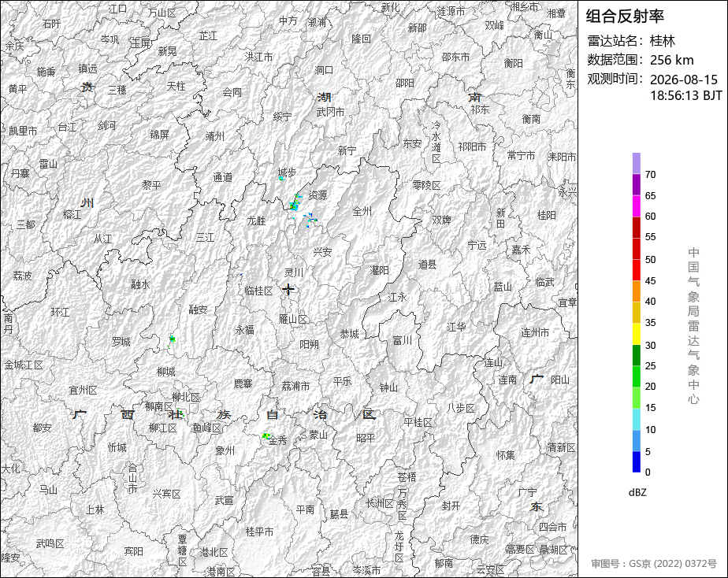Viewport: 728px width, 578px height.
Task: Select the orange 40 dBZ legend color
Action: point(636,291)
